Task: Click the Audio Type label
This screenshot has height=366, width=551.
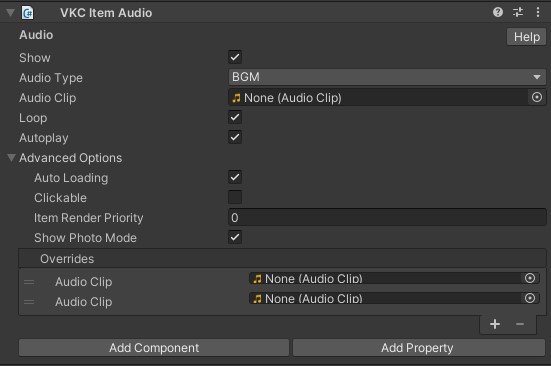Action: coord(51,78)
